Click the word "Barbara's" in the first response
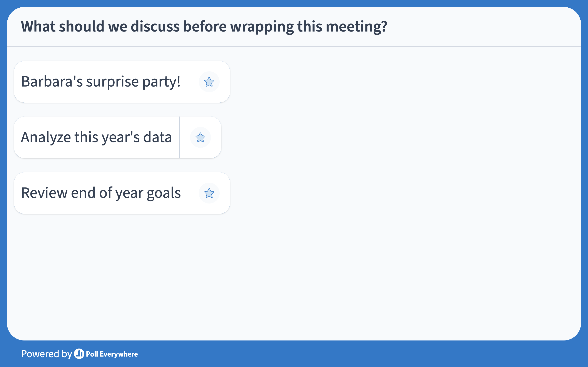 [52, 82]
